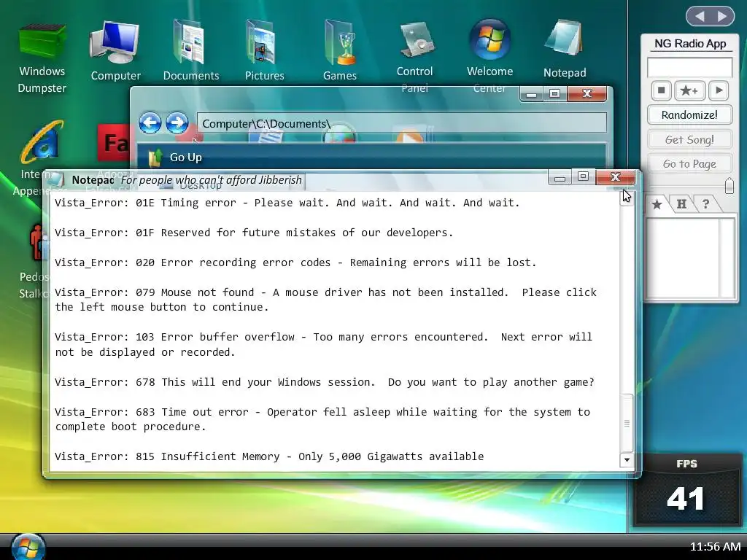This screenshot has width=747, height=560.
Task: Minimize the Documents explorer window
Action: (x=532, y=95)
